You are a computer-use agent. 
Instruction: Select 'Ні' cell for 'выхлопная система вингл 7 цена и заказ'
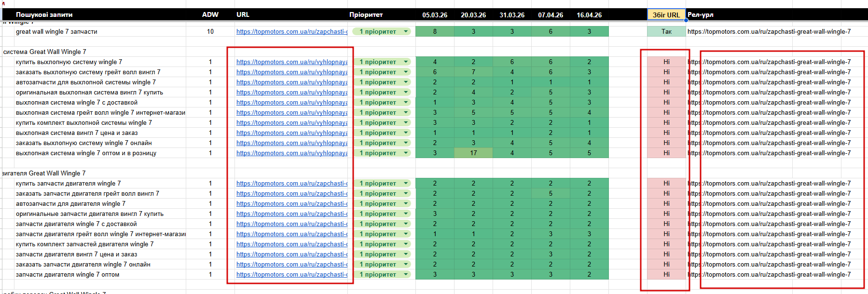click(666, 133)
